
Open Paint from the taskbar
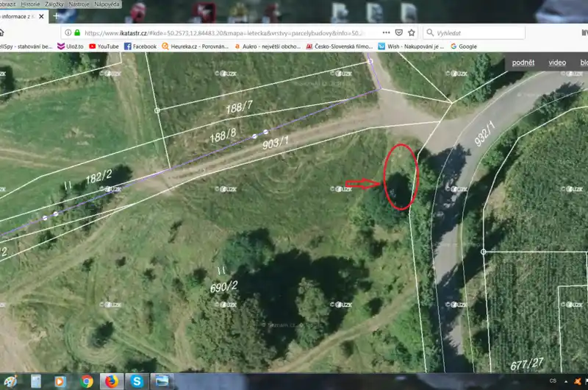10,382
